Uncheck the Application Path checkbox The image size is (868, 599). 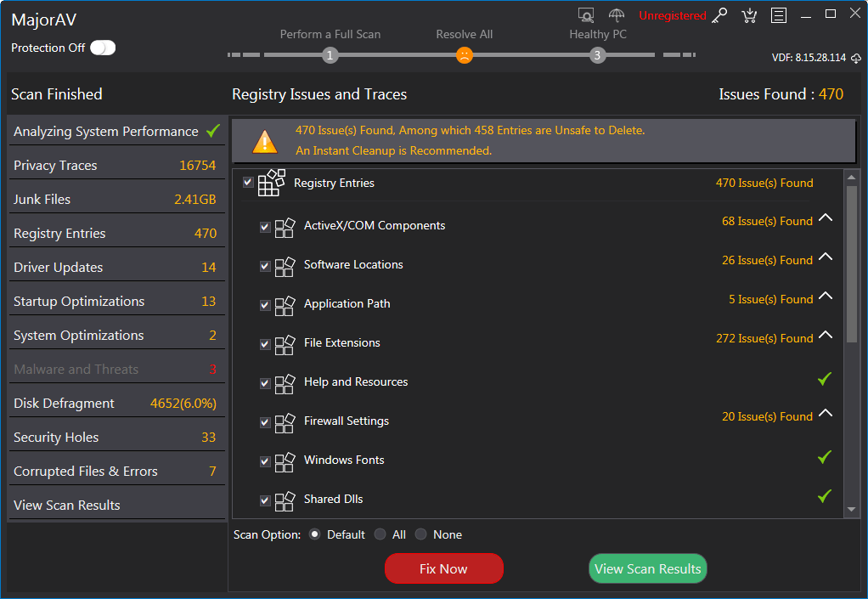tap(265, 305)
